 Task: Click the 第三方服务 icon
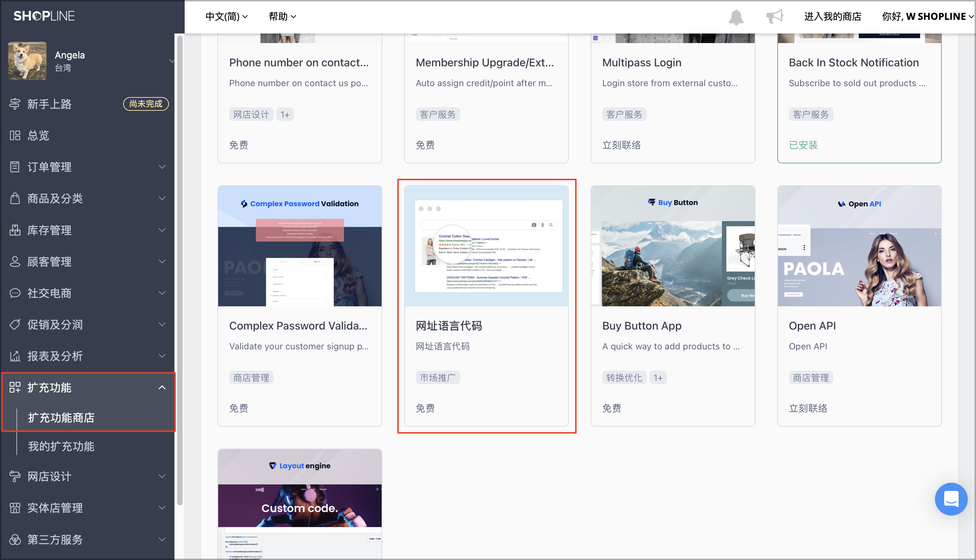15,539
